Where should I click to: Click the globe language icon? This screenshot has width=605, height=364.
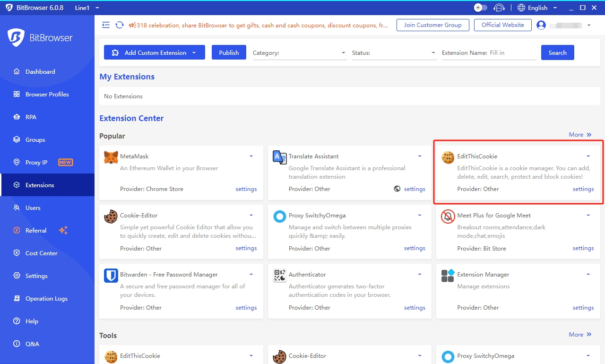point(521,8)
